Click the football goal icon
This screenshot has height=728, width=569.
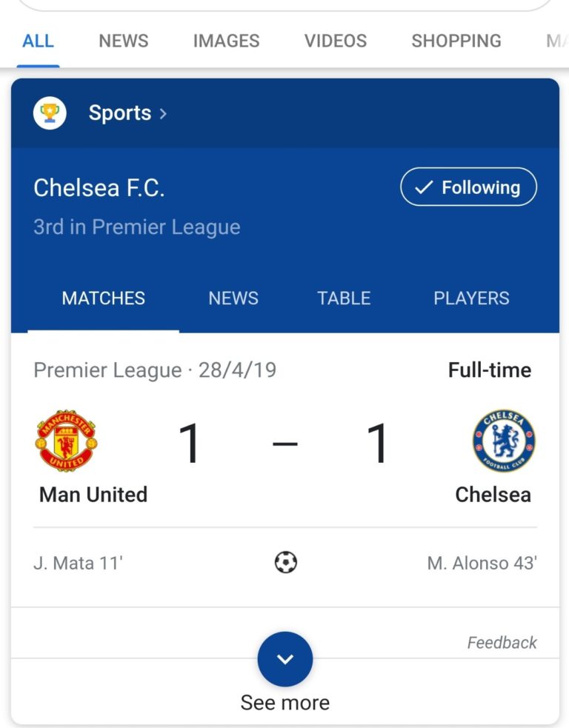(285, 562)
